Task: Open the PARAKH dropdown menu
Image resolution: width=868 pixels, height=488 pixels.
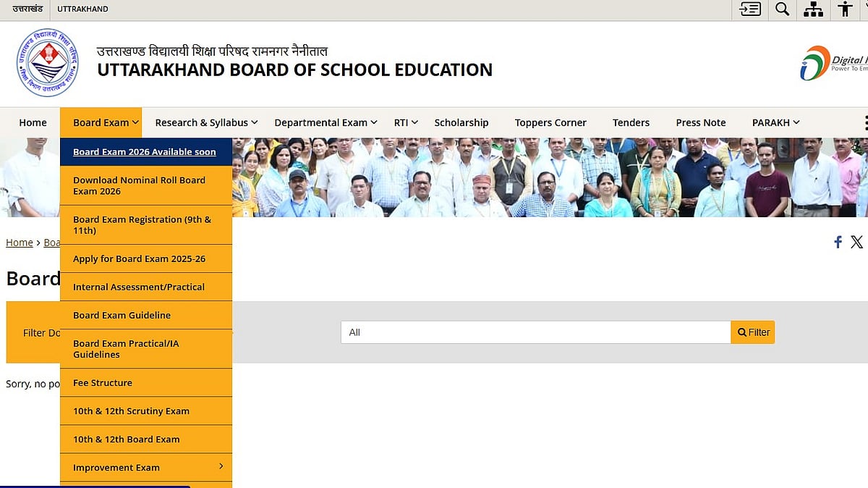Action: pos(775,122)
